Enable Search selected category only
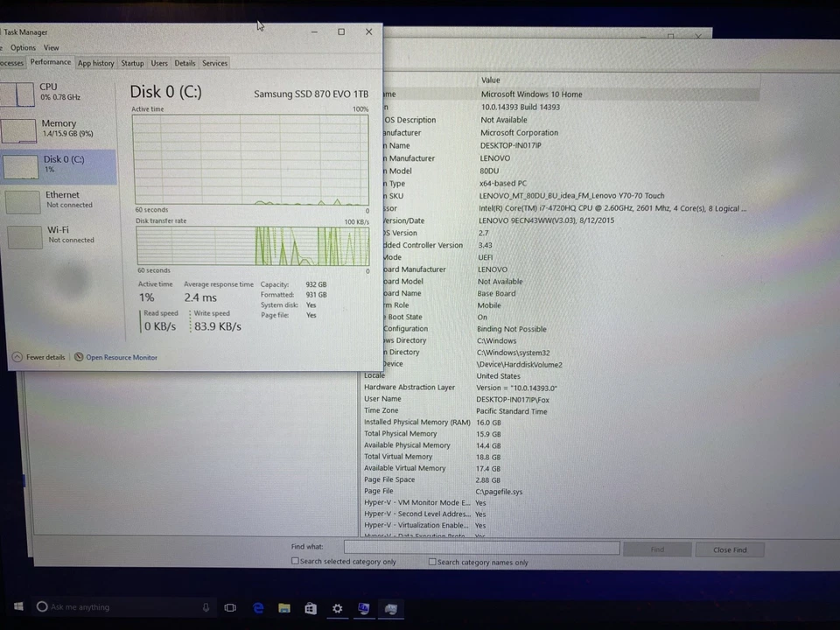Image resolution: width=840 pixels, height=630 pixels. 295,561
